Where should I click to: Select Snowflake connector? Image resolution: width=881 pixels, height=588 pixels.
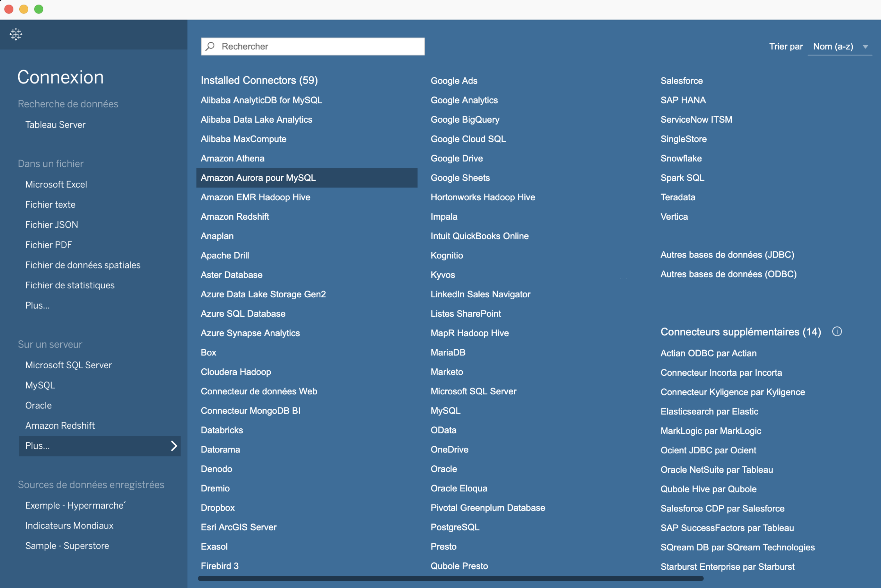point(681,158)
